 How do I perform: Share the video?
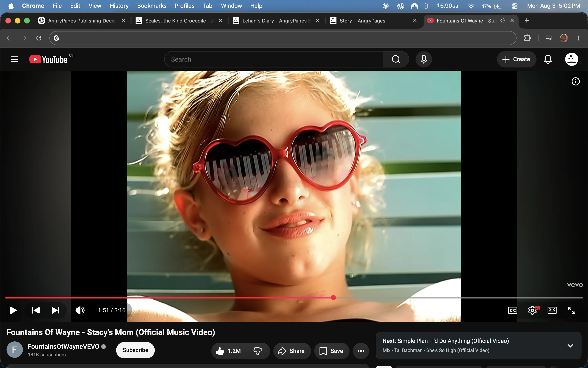click(292, 351)
